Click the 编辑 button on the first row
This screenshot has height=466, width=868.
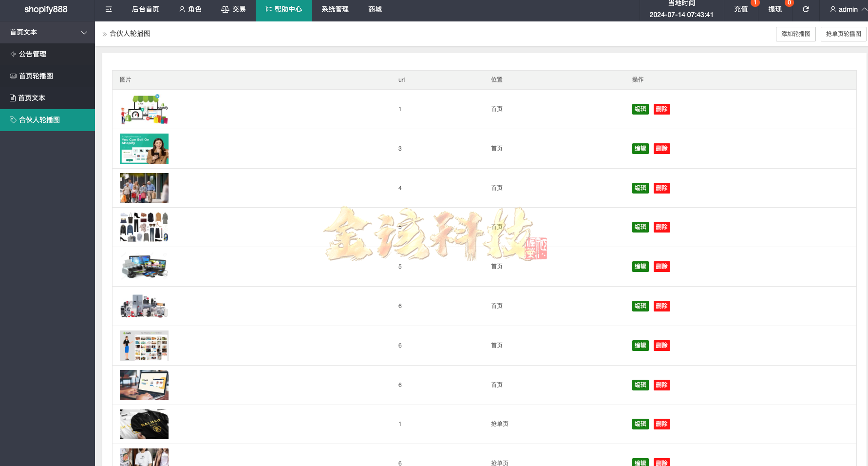click(640, 109)
